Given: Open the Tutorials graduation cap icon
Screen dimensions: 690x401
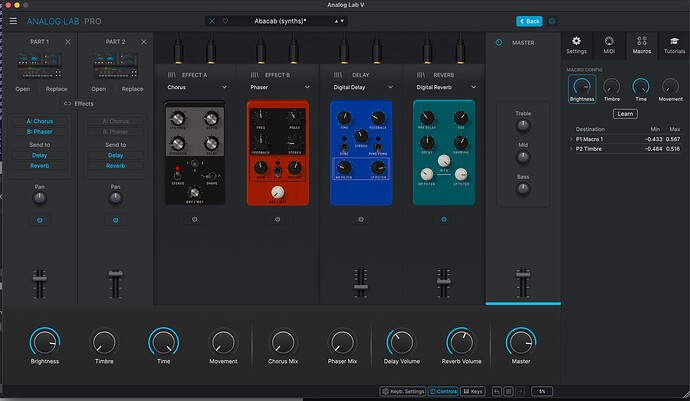Looking at the screenshot, I should (674, 45).
